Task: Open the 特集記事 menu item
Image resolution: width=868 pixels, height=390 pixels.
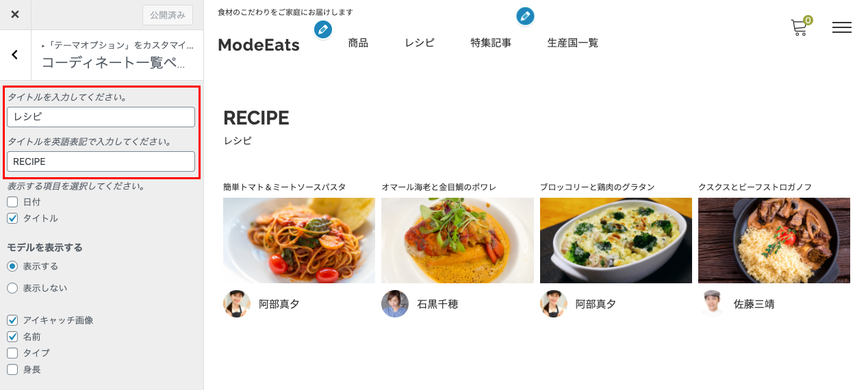Action: click(491, 43)
